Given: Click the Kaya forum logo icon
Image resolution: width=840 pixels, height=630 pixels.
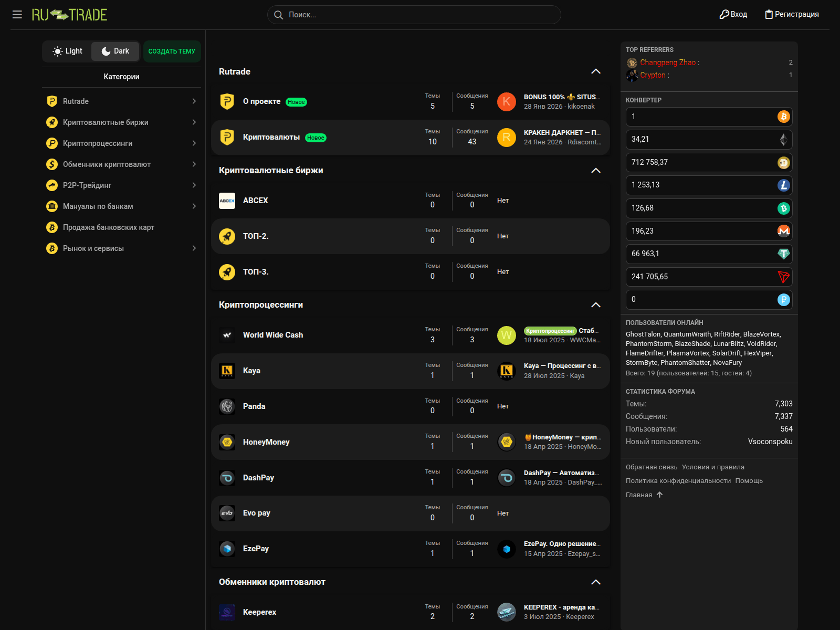Looking at the screenshot, I should point(227,371).
